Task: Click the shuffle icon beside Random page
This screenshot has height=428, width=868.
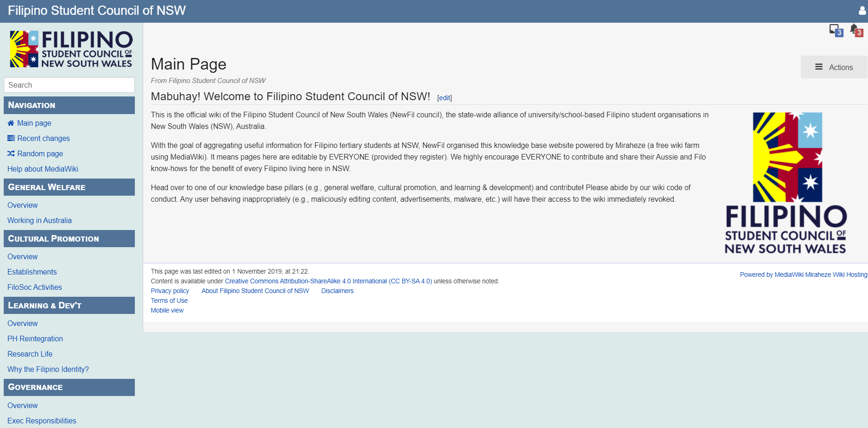Action: coord(11,153)
